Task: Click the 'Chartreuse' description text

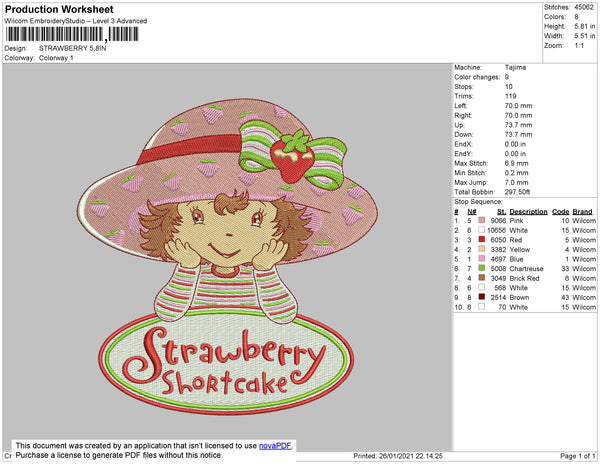Action: [526, 269]
